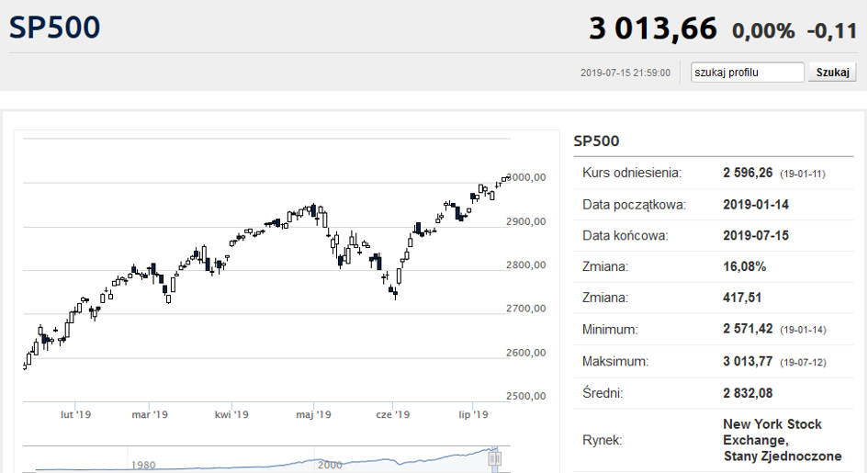The image size is (868, 473).
Task: Select the 'lip '19' x-axis label
Action: (x=473, y=414)
